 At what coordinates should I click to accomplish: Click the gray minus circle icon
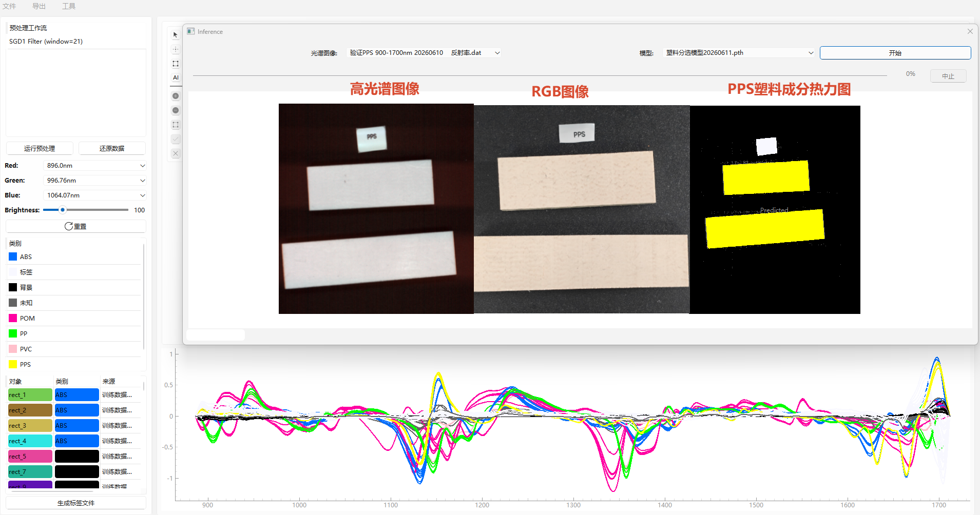point(176,110)
